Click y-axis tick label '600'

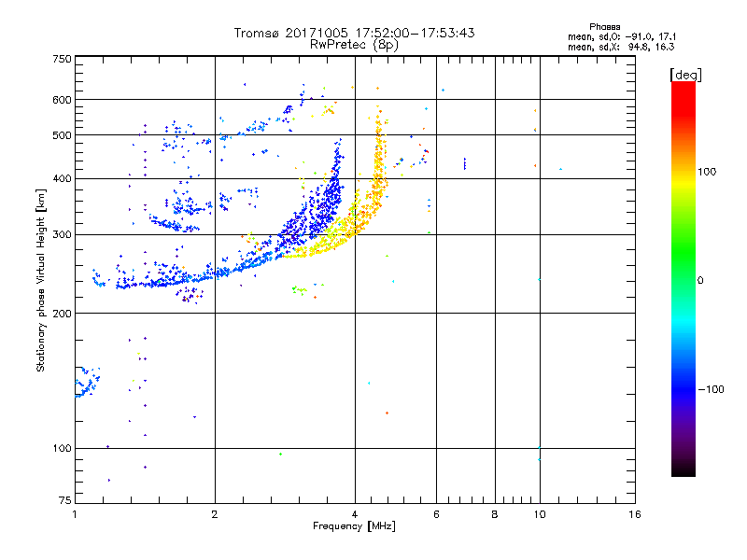point(62,100)
